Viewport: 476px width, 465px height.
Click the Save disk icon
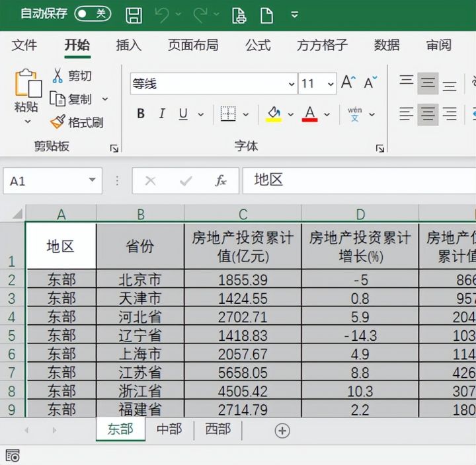(134, 15)
